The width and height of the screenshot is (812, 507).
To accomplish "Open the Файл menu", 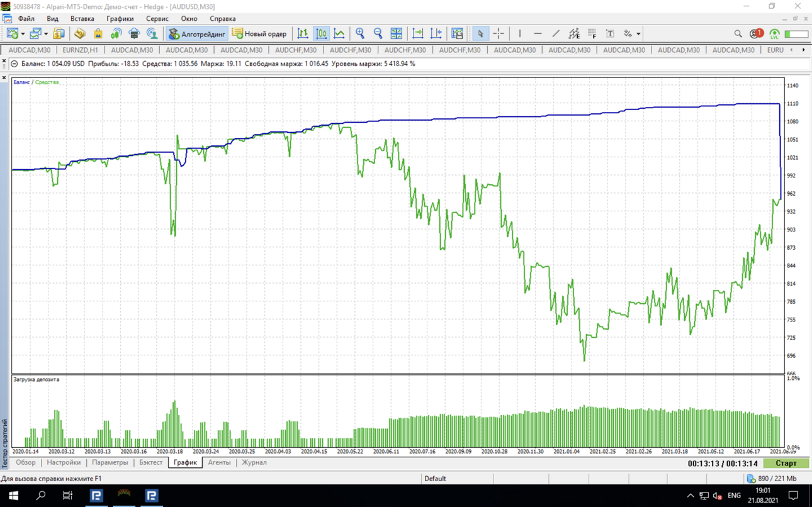I will click(26, 19).
